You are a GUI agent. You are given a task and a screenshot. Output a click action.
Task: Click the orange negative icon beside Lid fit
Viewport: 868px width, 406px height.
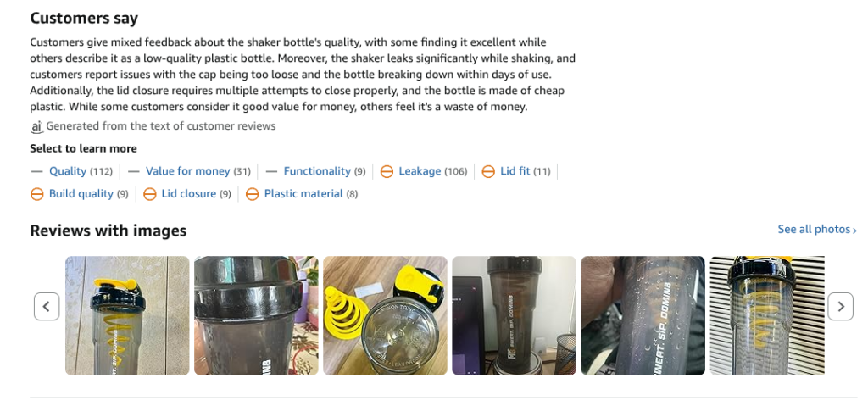tap(488, 172)
